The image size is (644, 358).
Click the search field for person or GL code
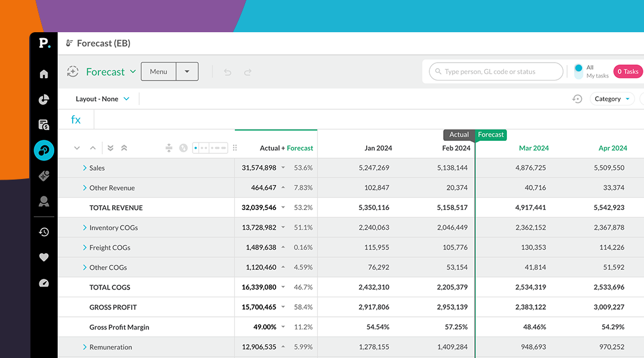pos(496,72)
